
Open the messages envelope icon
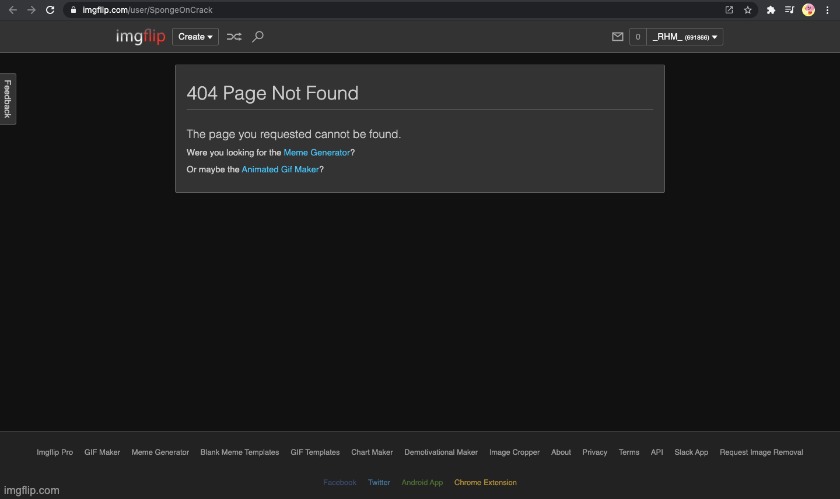[617, 37]
